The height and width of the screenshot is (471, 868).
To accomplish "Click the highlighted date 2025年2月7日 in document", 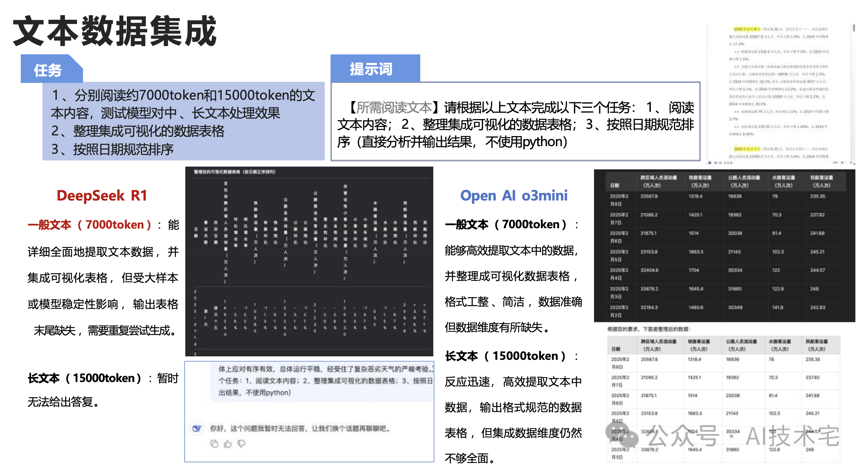I will (x=746, y=149).
